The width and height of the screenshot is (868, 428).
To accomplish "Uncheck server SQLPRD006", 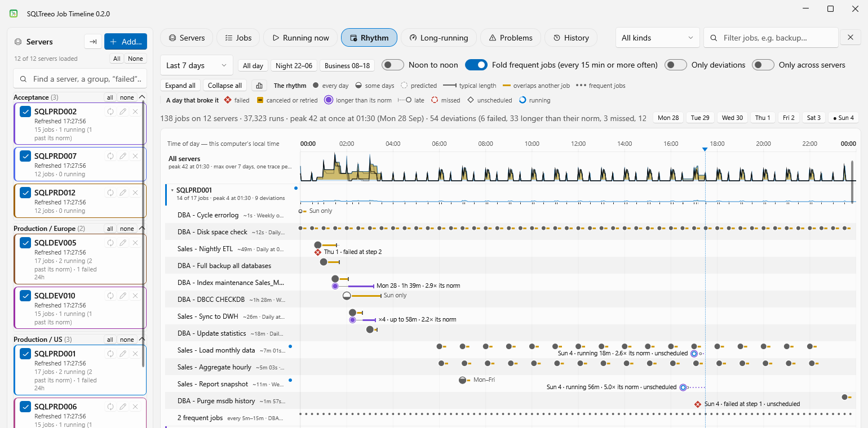I will (25, 407).
